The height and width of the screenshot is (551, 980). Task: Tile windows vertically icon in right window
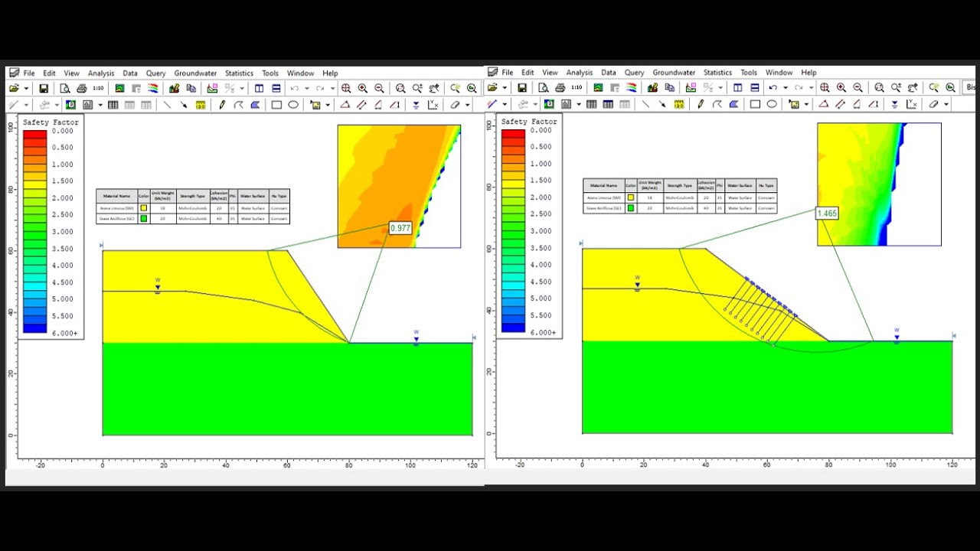[738, 88]
